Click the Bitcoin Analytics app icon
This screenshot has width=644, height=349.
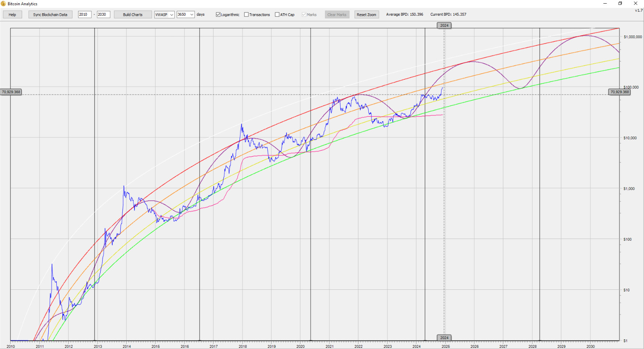pos(3,4)
